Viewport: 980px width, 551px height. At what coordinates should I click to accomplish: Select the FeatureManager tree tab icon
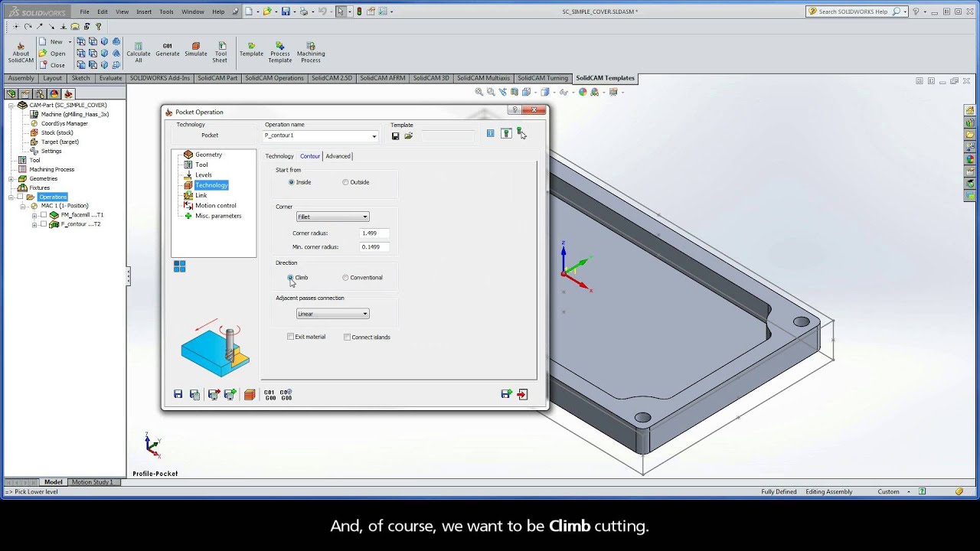[11, 94]
